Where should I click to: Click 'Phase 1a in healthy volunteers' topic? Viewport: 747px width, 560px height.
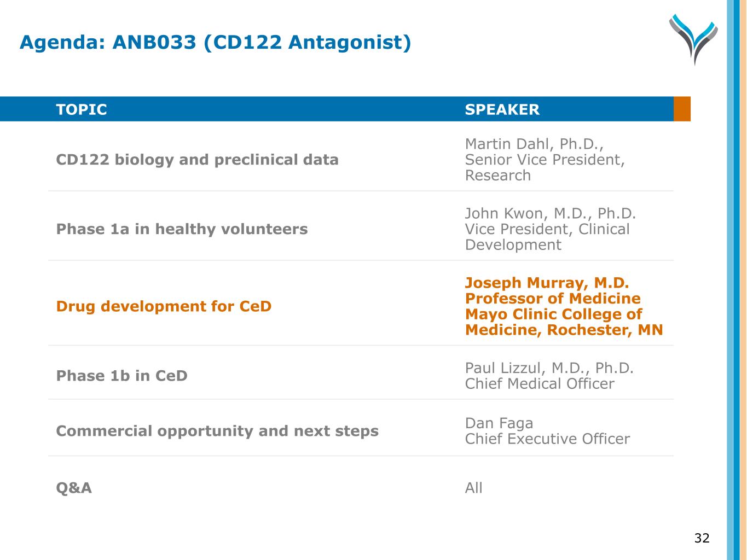[182, 229]
